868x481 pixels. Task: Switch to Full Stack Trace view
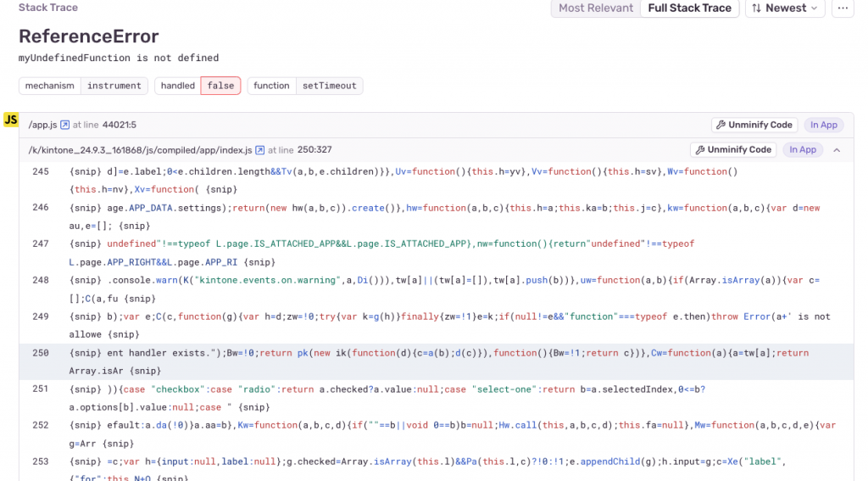tap(690, 8)
